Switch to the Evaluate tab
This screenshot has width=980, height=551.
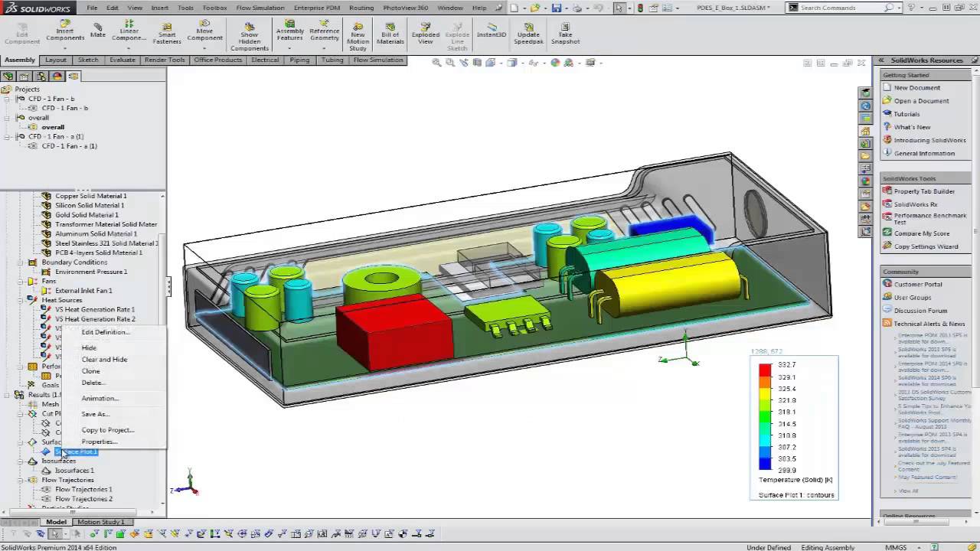(x=122, y=60)
